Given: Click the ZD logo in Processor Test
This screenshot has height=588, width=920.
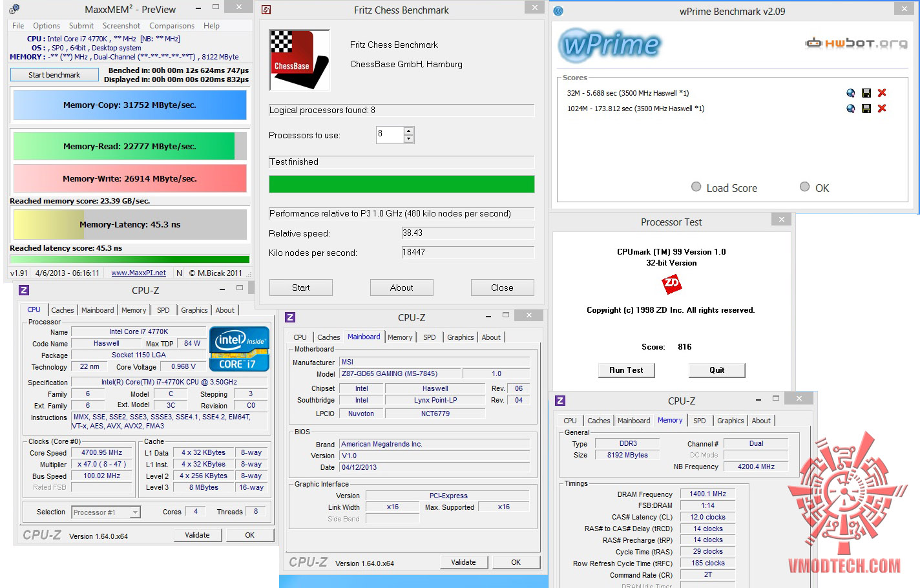Looking at the screenshot, I should click(x=671, y=284).
